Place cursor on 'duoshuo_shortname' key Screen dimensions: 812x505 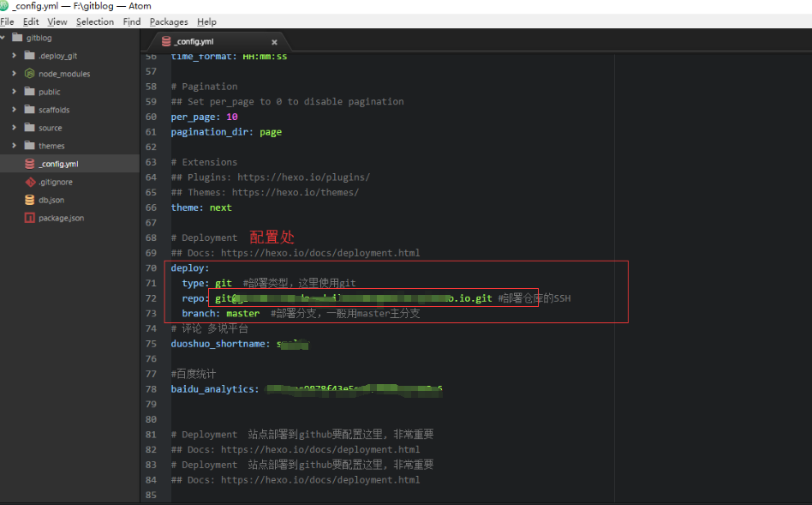click(x=220, y=344)
